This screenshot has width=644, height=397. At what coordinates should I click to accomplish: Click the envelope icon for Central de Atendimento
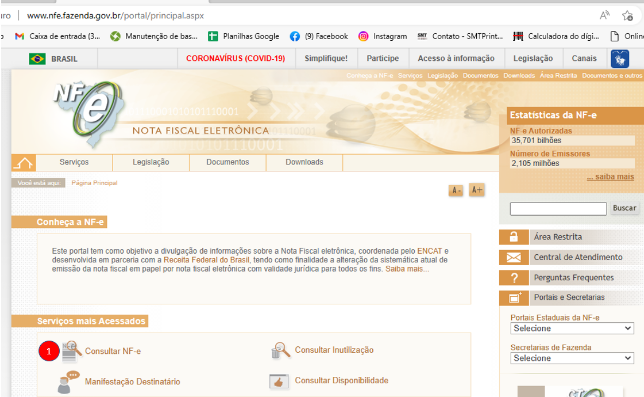(514, 257)
